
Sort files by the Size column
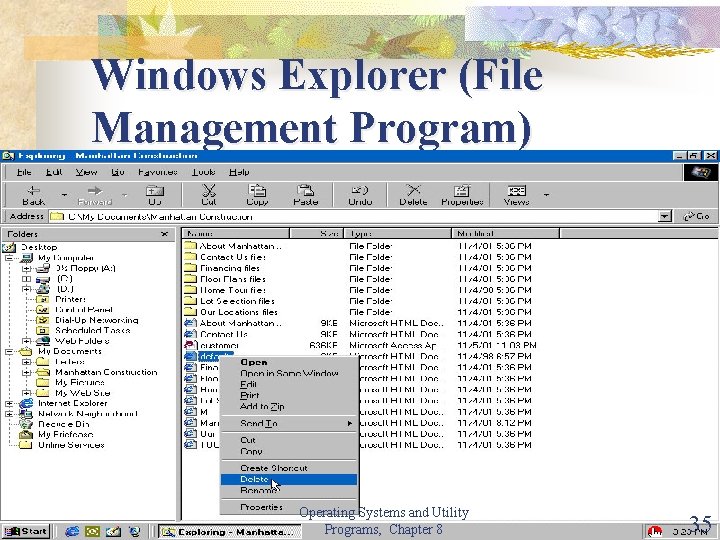pos(316,234)
